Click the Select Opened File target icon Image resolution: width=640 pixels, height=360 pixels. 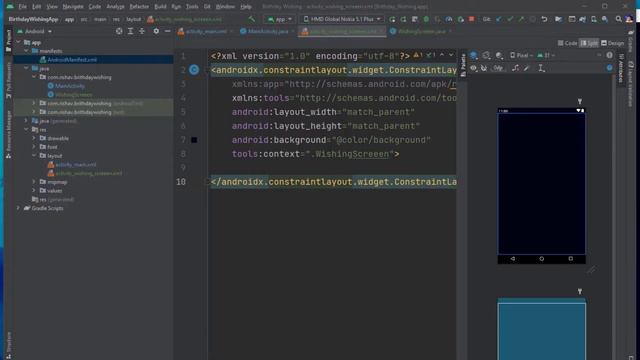[119, 31]
